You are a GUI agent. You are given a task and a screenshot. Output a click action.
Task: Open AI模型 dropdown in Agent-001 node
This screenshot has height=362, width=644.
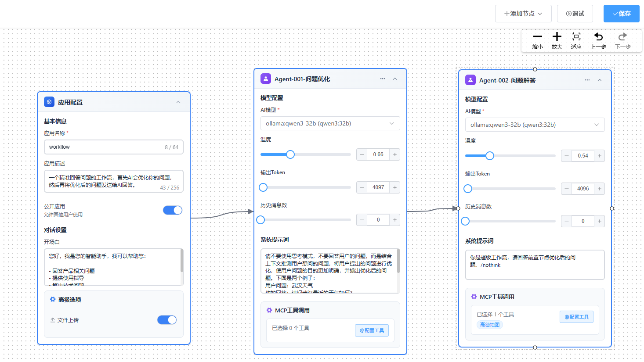coord(330,123)
